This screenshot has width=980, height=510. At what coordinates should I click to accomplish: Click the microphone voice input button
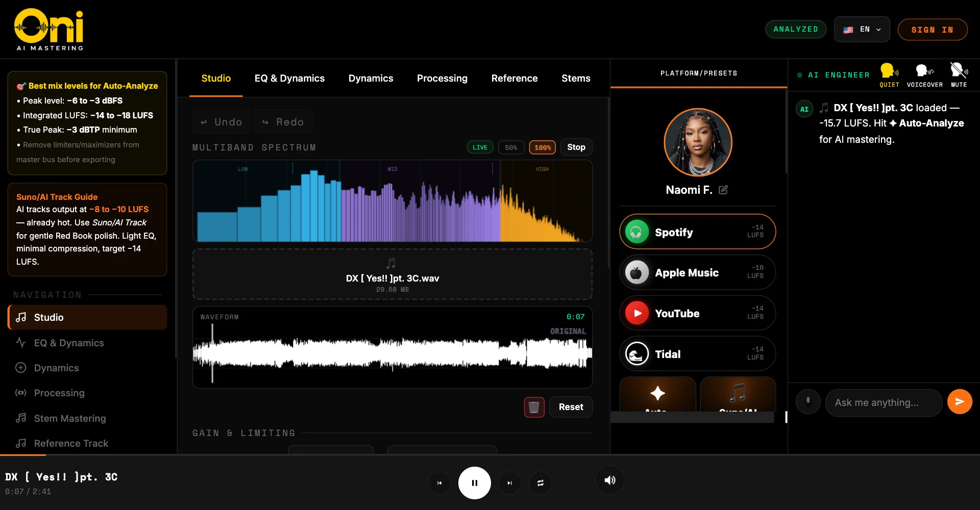click(x=807, y=402)
